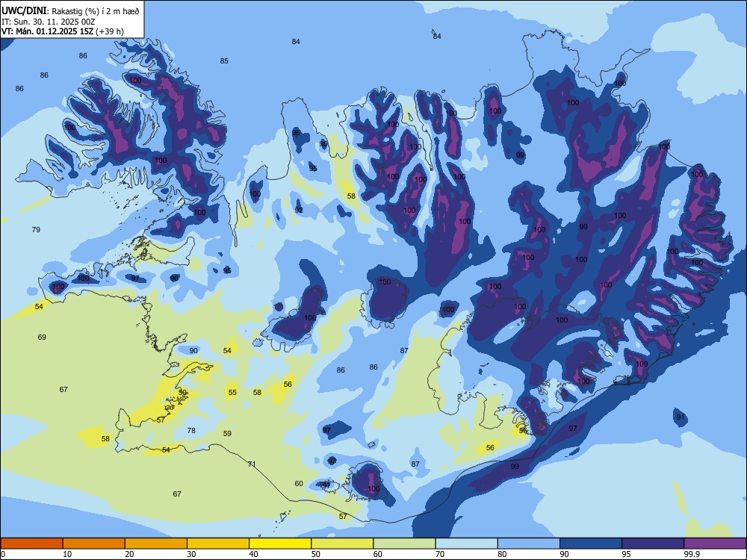Click the purple above-99.9 legend swatch
The image size is (747, 560).
[x=715, y=544]
